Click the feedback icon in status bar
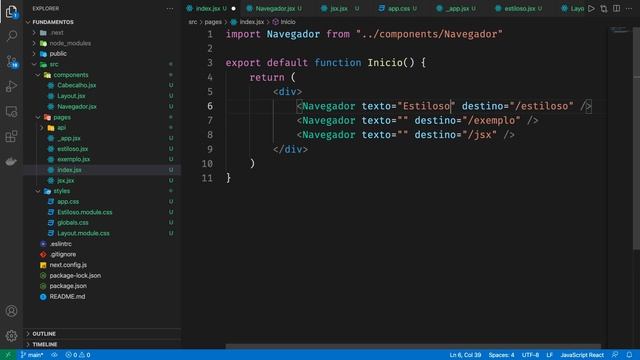The height and width of the screenshot is (360, 640). [x=615, y=355]
